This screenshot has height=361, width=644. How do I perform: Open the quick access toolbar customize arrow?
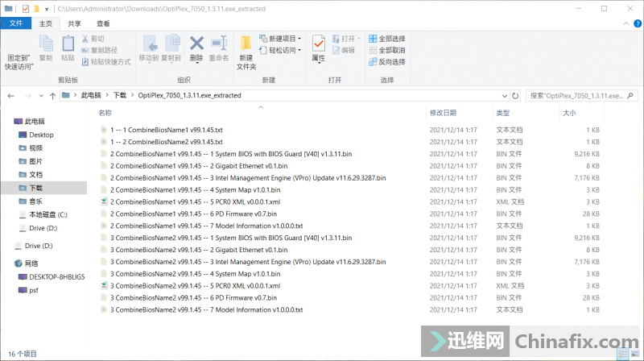pyautogui.click(x=47, y=9)
